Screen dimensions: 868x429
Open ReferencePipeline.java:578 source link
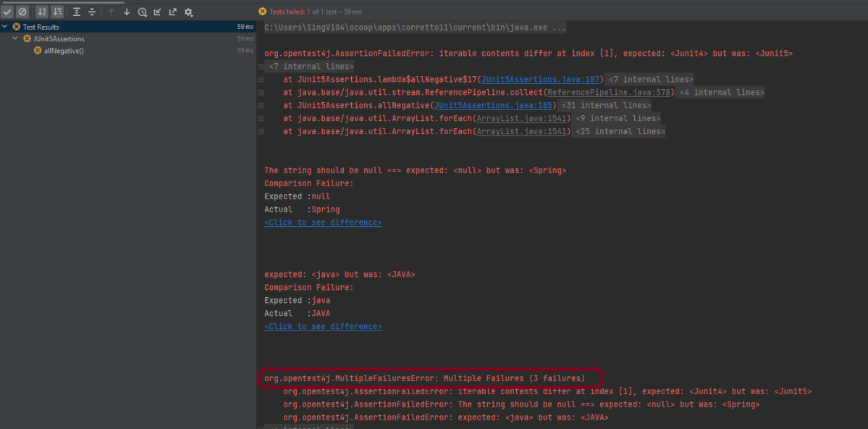610,93
